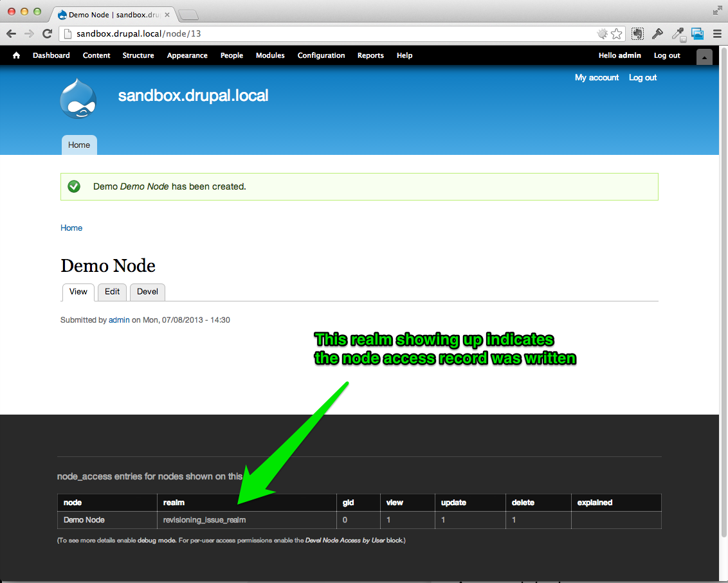Open the Configuration admin menu
The height and width of the screenshot is (583, 728).
(x=322, y=55)
